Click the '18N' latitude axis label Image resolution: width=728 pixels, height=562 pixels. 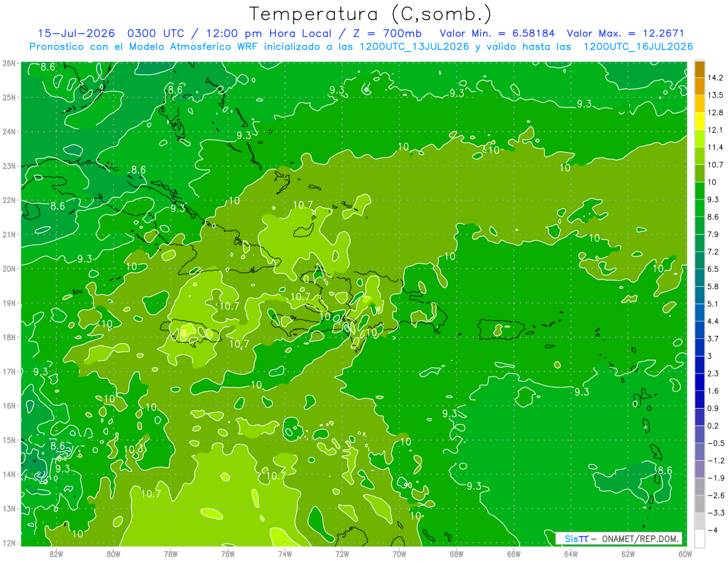(8, 337)
